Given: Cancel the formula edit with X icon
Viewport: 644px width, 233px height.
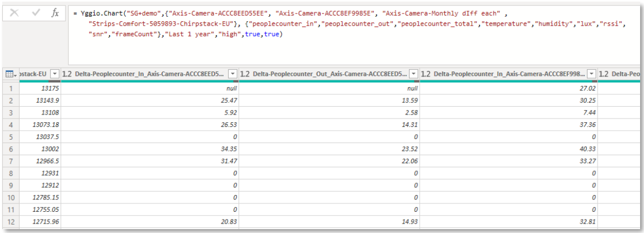Looking at the screenshot, I should pos(15,13).
